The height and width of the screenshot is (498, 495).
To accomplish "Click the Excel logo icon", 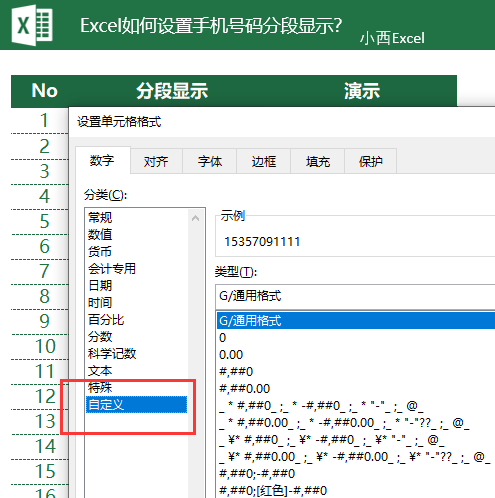I will coord(32,25).
